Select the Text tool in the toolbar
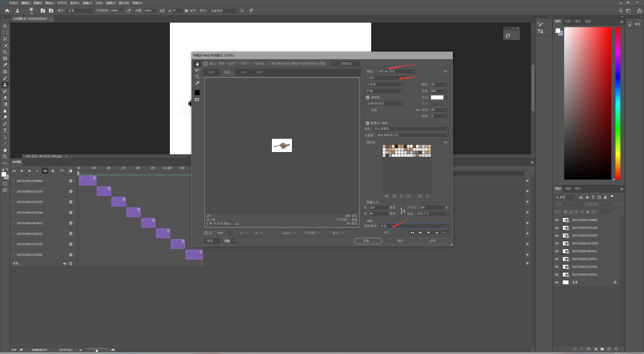 5,130
